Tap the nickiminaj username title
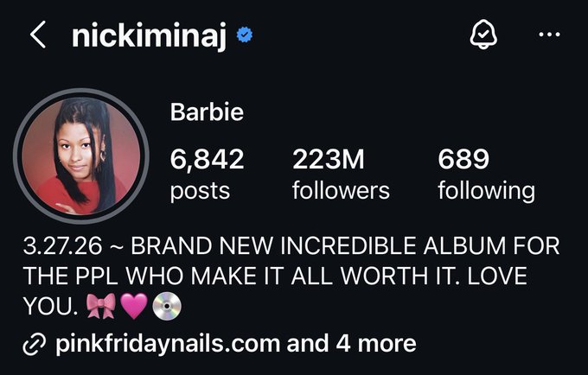Image resolution: width=588 pixels, height=375 pixels. point(150,35)
